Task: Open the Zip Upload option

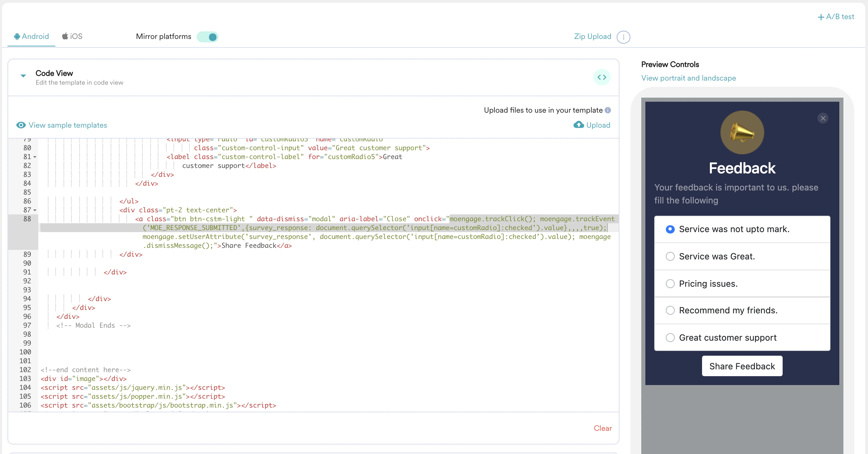Action: (592, 37)
